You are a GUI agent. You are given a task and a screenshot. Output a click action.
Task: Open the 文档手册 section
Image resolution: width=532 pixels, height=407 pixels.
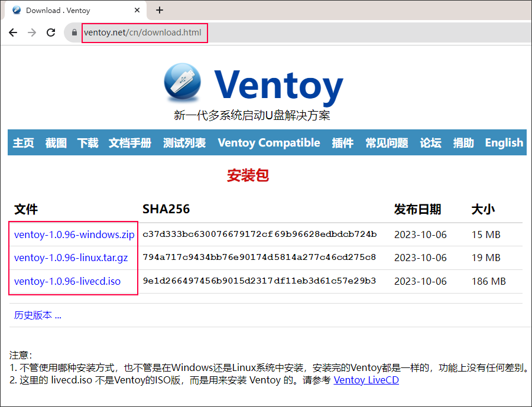coord(129,142)
